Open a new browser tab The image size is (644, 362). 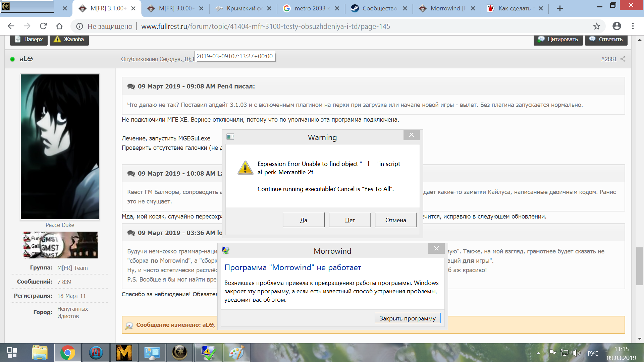point(560,8)
